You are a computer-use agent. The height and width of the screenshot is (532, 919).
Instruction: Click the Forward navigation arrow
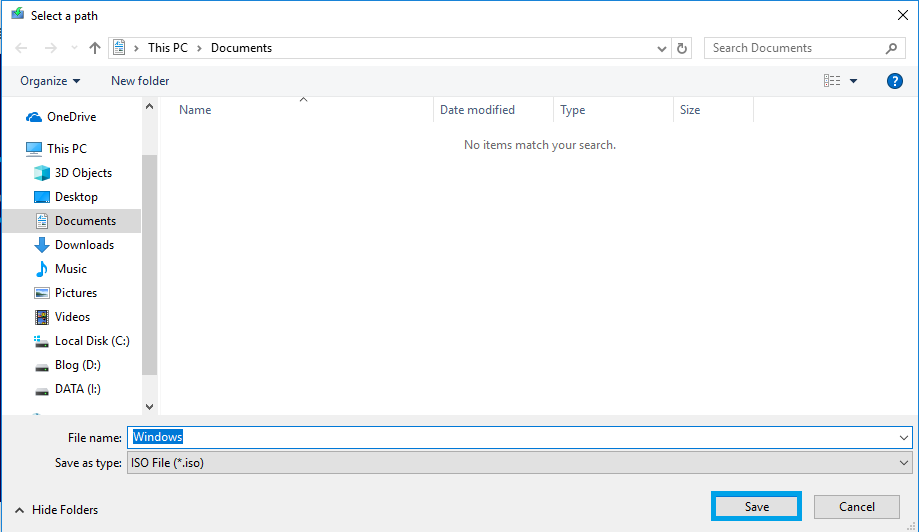pos(51,48)
